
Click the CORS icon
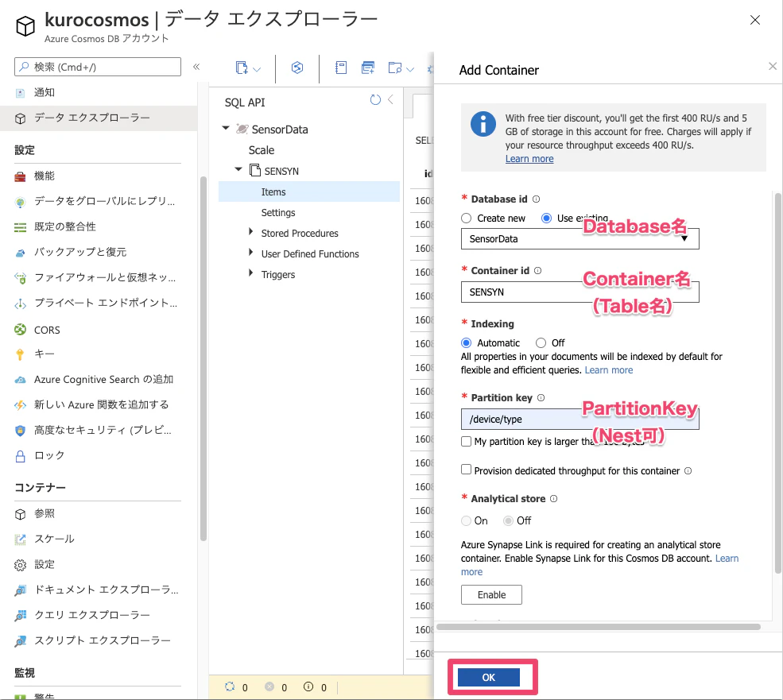[20, 330]
